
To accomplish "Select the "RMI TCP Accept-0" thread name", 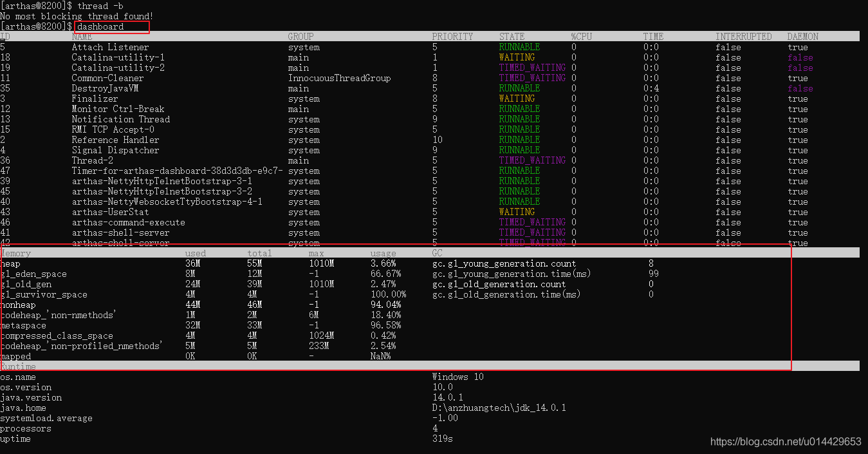I will point(113,129).
